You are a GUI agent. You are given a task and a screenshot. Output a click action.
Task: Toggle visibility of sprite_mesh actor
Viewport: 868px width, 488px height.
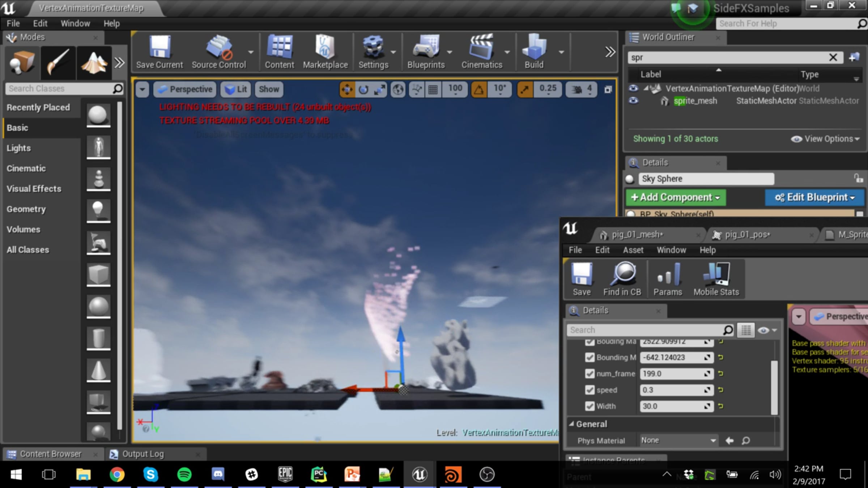633,100
